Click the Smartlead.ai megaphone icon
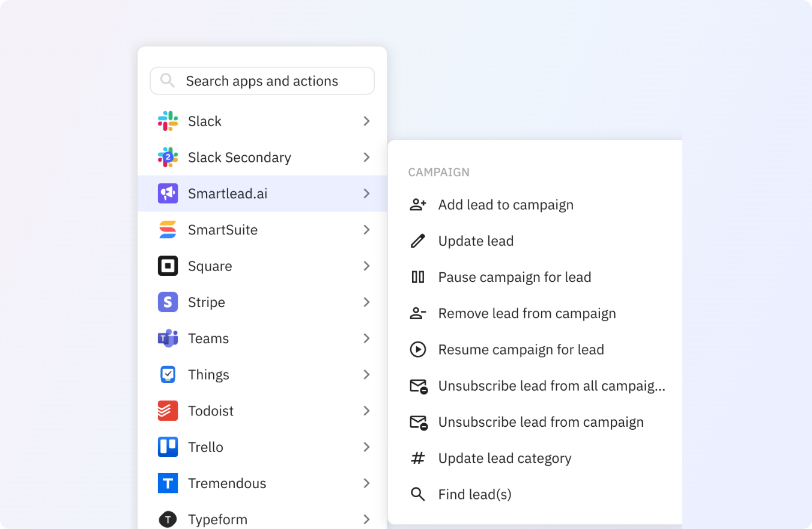The height and width of the screenshot is (529, 812). click(x=168, y=194)
